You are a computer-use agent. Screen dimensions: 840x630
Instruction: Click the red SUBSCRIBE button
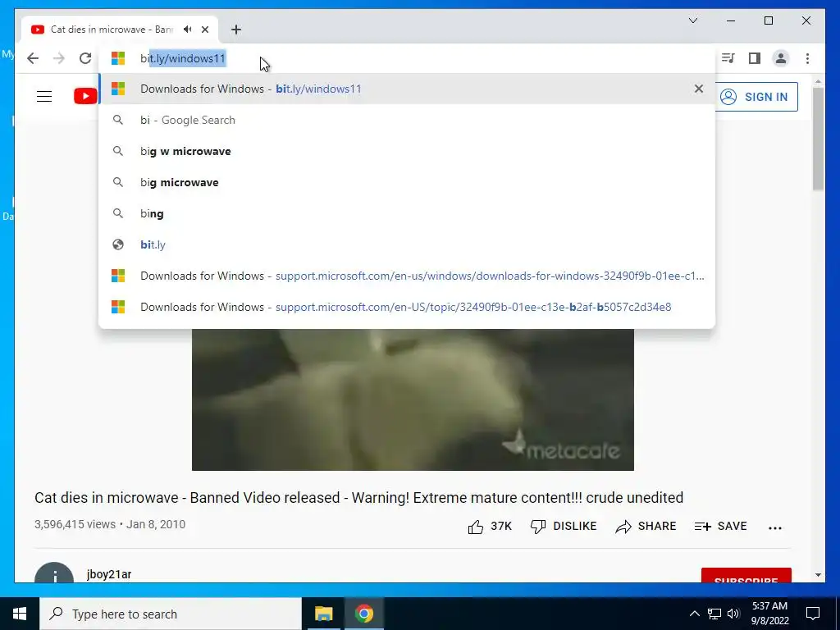pyautogui.click(x=746, y=576)
